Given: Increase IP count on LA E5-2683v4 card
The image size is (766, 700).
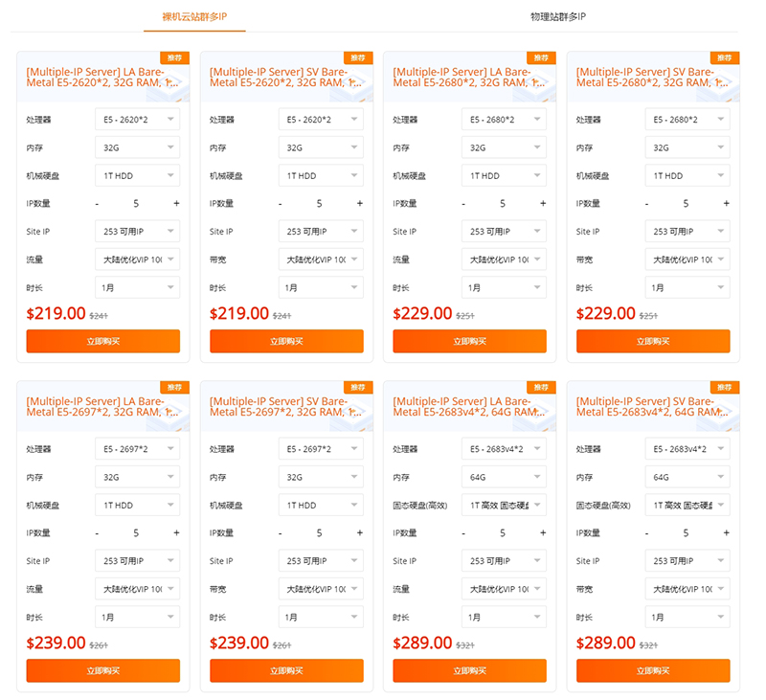Looking at the screenshot, I should pos(543,533).
